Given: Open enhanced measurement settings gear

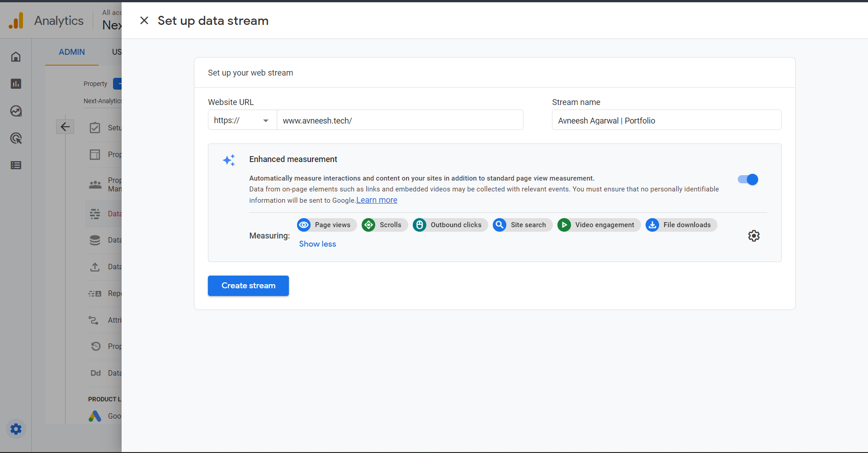Looking at the screenshot, I should click(x=754, y=236).
